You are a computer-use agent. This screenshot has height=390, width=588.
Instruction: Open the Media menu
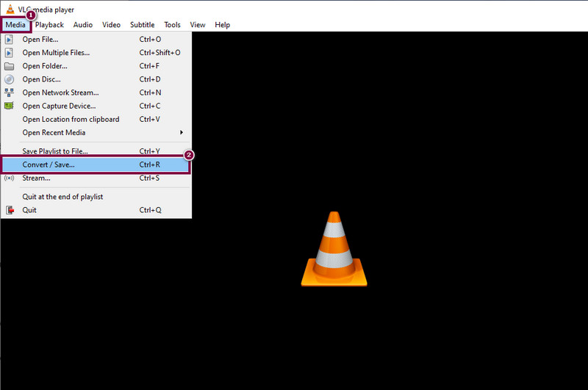click(x=15, y=25)
